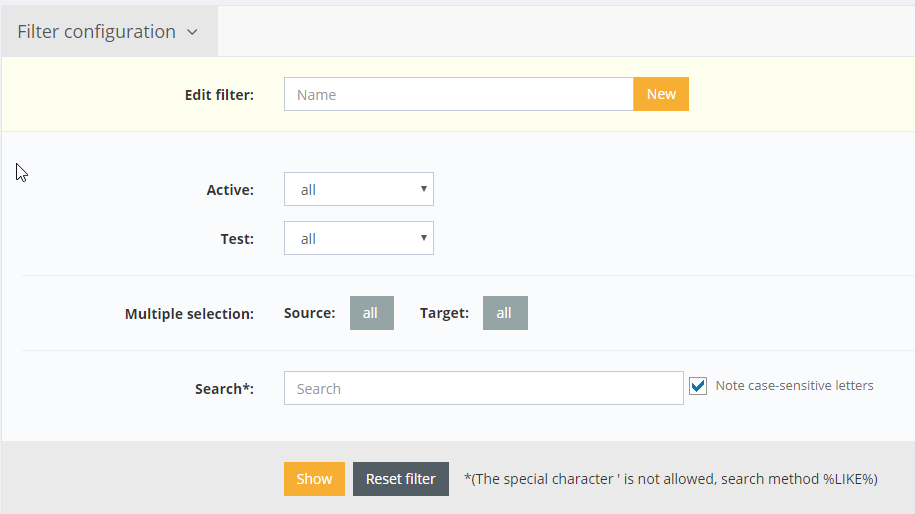Viewport: 915px width, 514px height.
Task: Click the 'Note case-sensitive letters' label
Action: coord(794,386)
